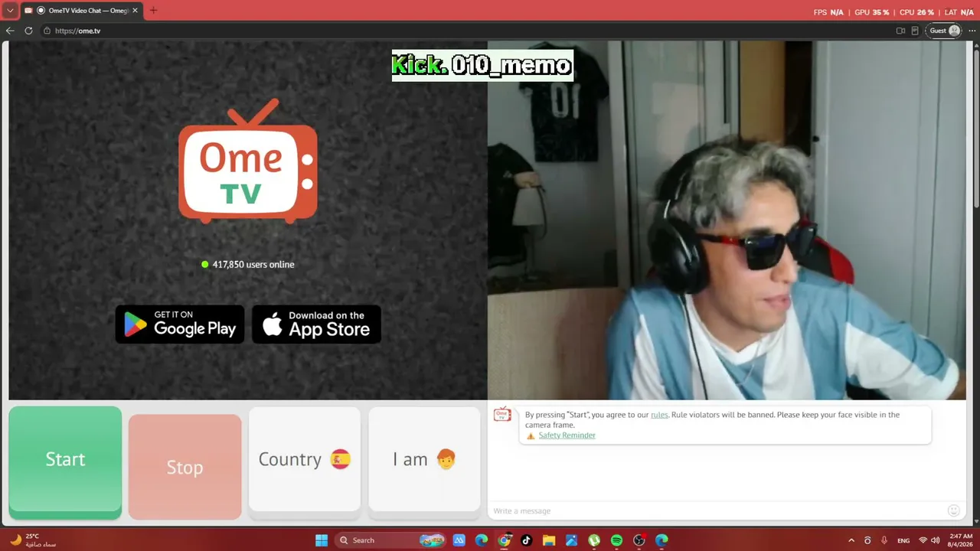The image size is (980, 551).
Task: Open TikTok from the taskbar
Action: (x=526, y=540)
